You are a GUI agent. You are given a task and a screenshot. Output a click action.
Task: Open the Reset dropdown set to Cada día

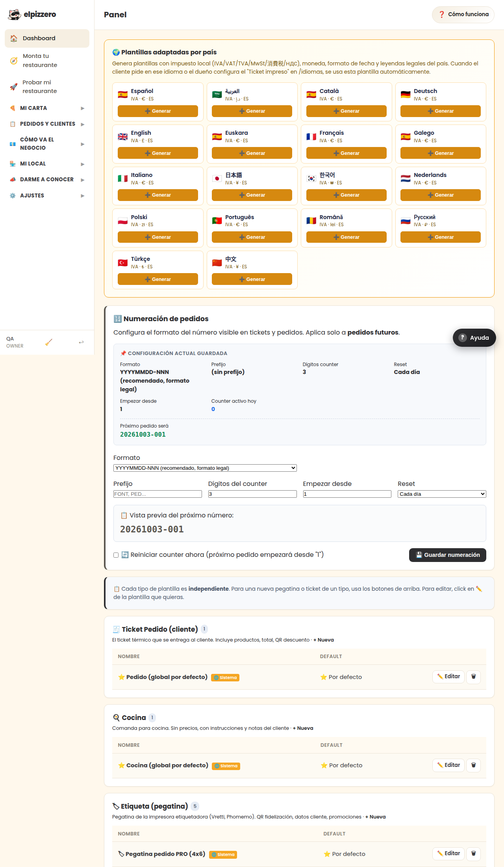pos(442,494)
